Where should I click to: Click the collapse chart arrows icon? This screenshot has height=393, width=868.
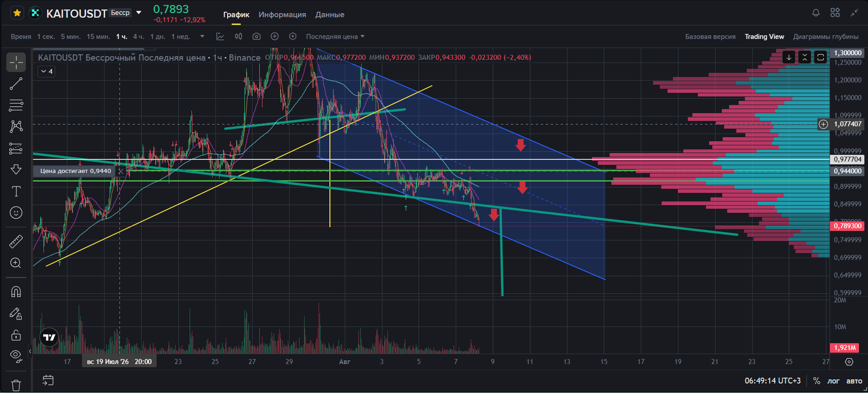(x=854, y=13)
